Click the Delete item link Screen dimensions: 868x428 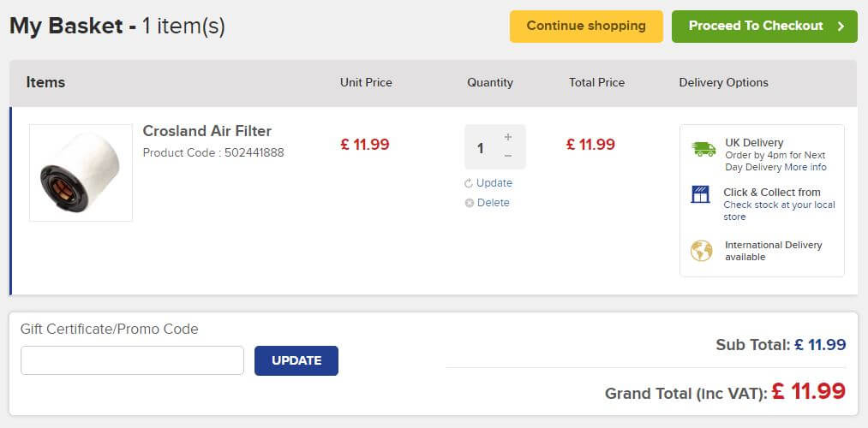click(494, 203)
